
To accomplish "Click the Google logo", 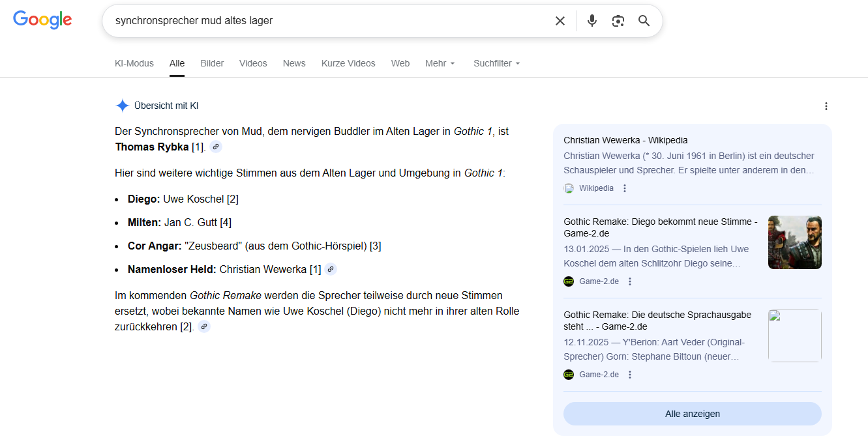I will tap(42, 20).
